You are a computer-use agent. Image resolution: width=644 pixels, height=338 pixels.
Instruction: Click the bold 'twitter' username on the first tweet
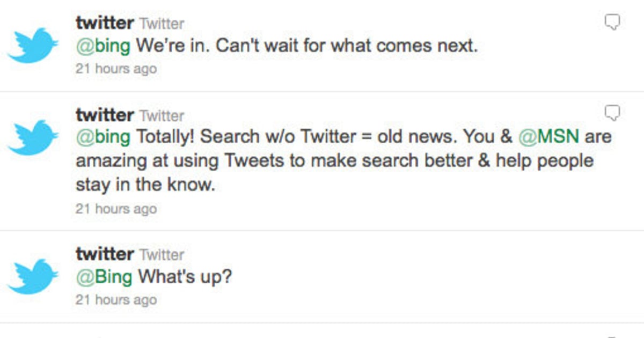click(104, 22)
